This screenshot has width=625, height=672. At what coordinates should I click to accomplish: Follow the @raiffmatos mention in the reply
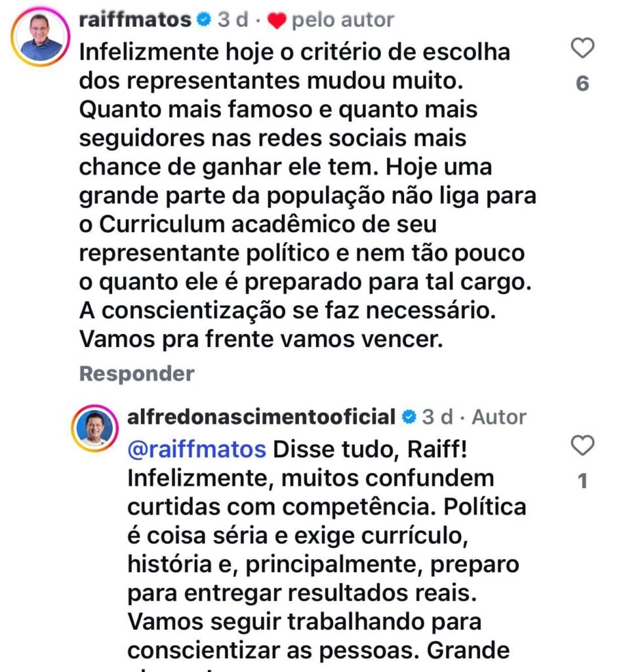197,450
